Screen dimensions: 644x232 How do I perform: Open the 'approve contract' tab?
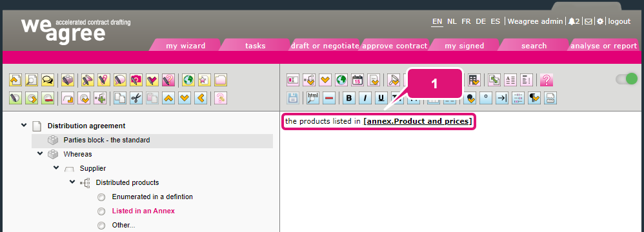(395, 46)
